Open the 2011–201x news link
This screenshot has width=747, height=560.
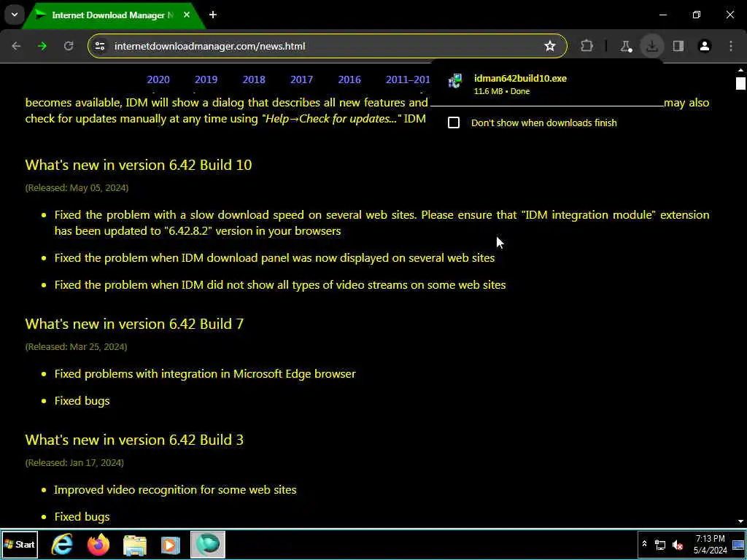click(x=408, y=79)
